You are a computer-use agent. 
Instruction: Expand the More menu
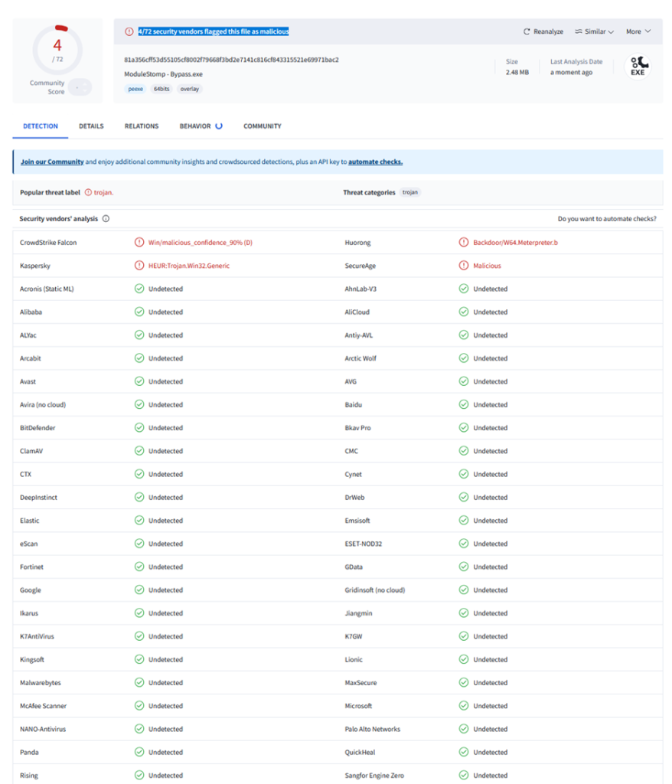coord(638,31)
